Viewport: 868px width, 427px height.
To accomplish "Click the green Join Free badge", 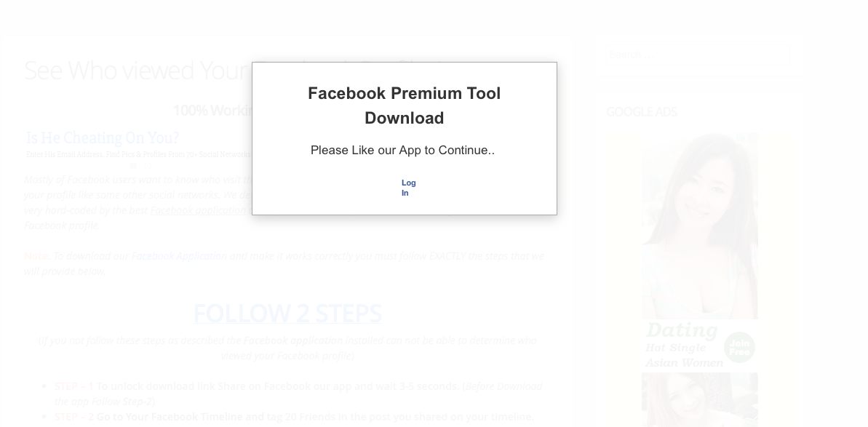I will tap(739, 347).
